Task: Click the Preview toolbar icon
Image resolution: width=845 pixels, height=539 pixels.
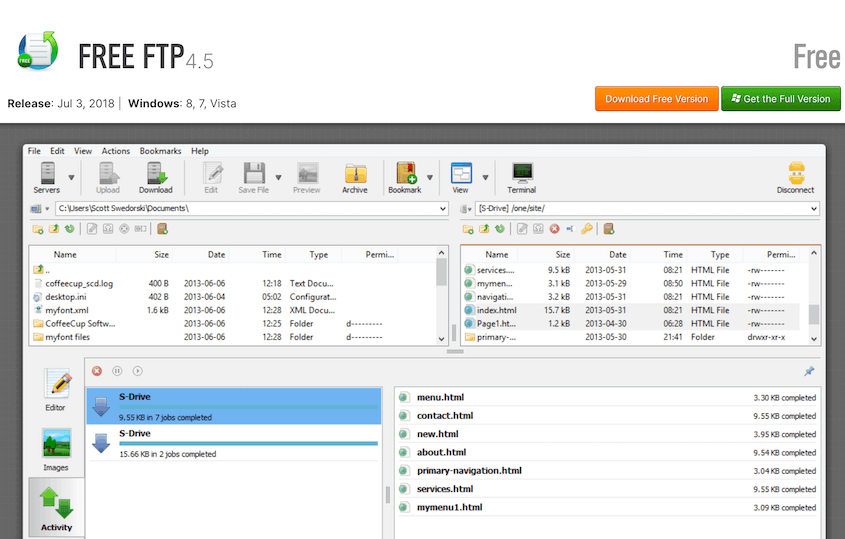Action: (x=307, y=178)
